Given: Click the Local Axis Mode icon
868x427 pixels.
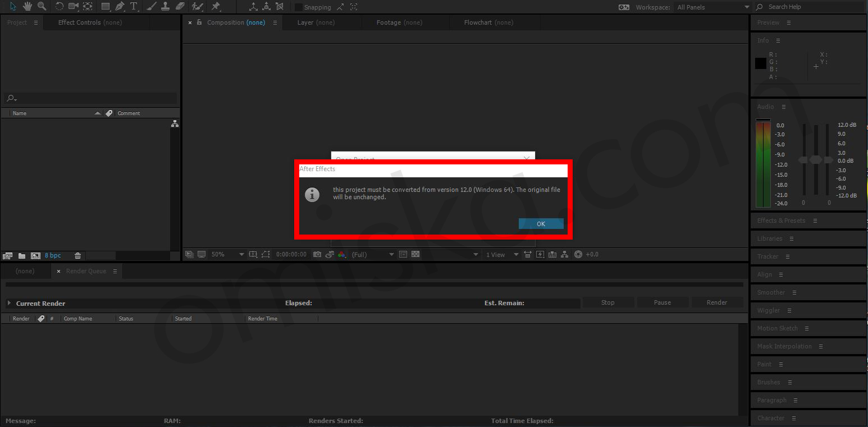Looking at the screenshot, I should point(253,7).
